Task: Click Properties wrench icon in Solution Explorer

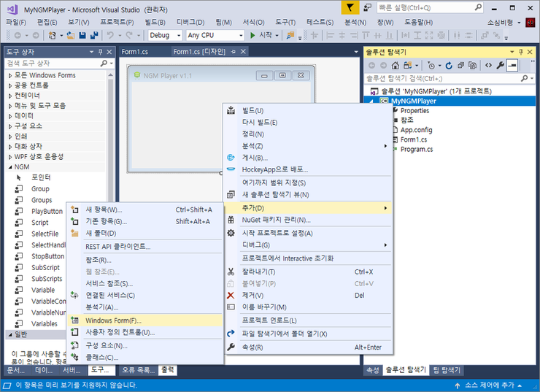Action: click(x=501, y=66)
